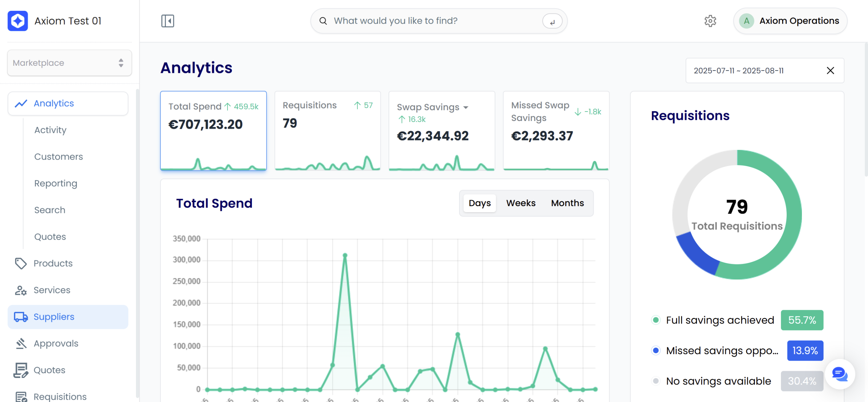Expand the Swap Savings dropdown arrow
The height and width of the screenshot is (402, 868).
coord(466,107)
